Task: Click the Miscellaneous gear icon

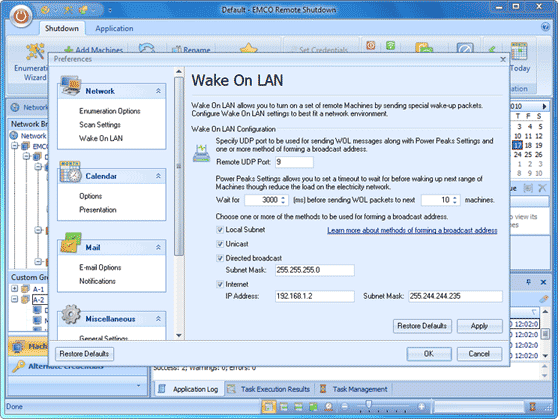Action: (71, 314)
